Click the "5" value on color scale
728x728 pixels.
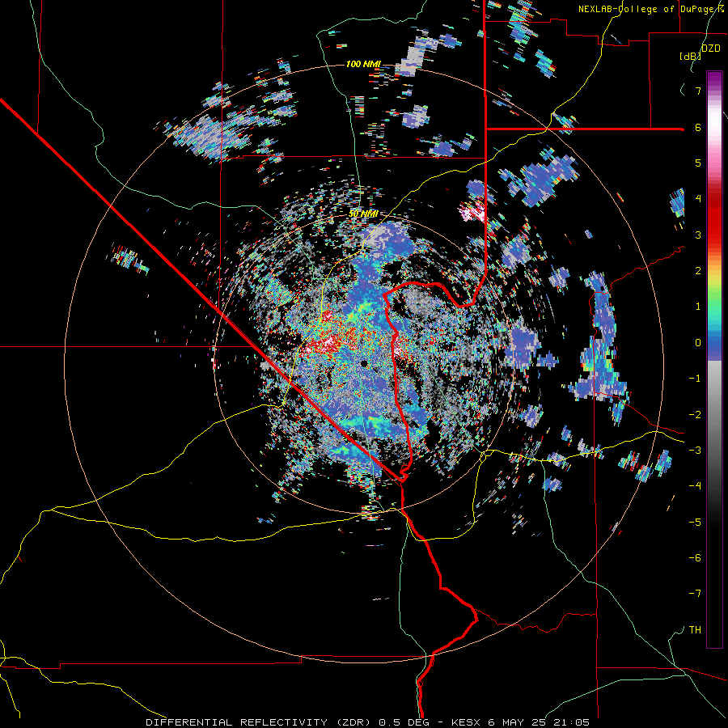(698, 163)
